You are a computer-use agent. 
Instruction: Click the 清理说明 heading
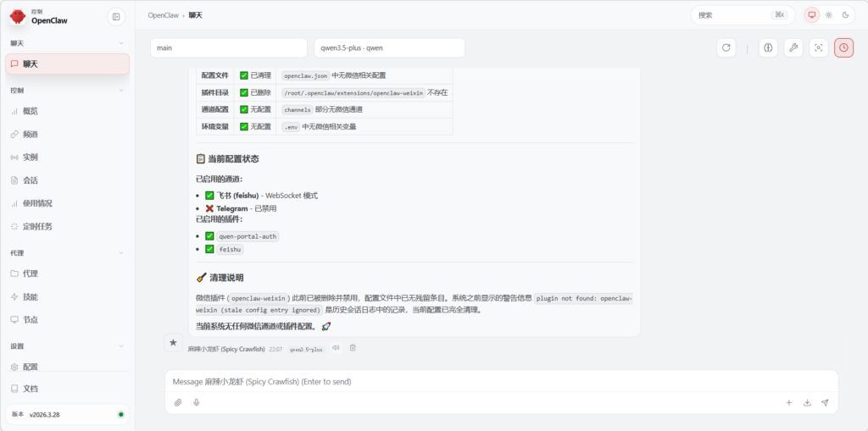(226, 278)
